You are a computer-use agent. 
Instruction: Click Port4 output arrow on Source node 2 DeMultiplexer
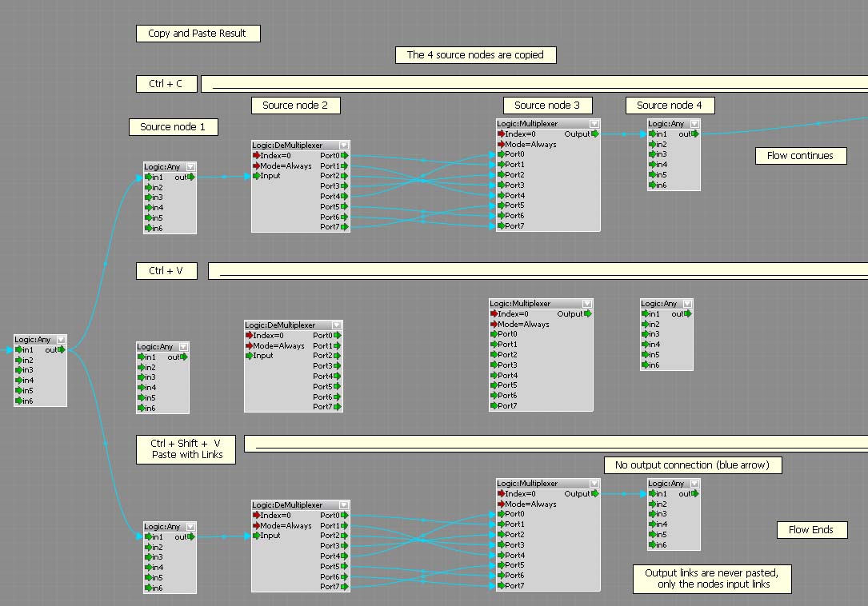tap(344, 197)
